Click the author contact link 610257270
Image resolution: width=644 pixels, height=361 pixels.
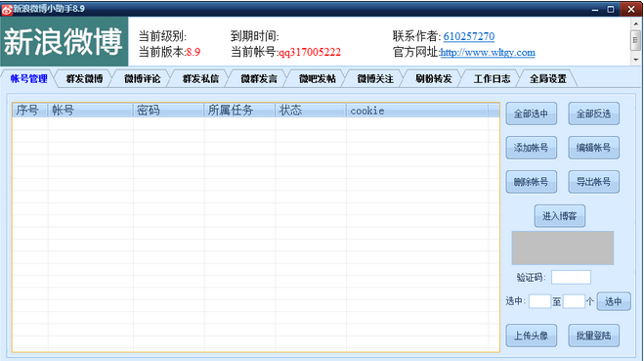pos(469,36)
